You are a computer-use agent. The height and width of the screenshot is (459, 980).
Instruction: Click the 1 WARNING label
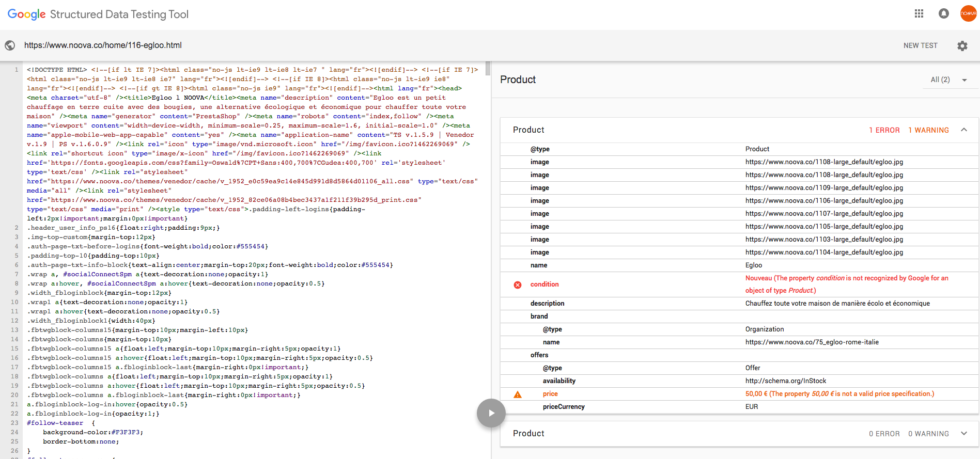[928, 130]
